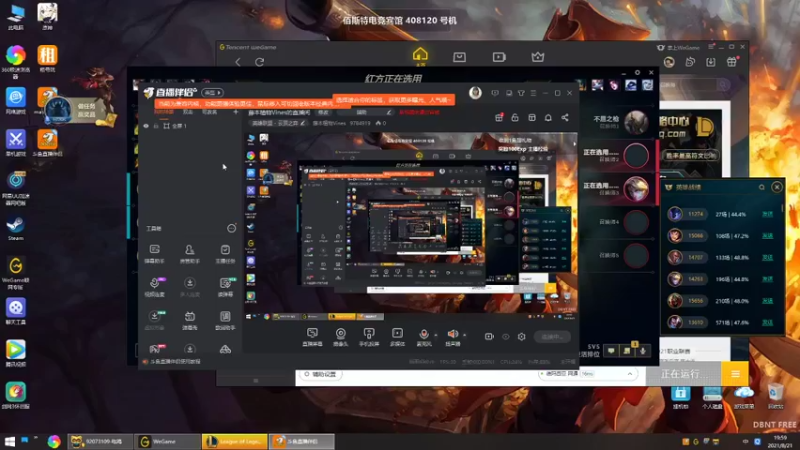This screenshot has height=450, width=800.
Task: Open the round more icon in the toolbox header
Action: pos(231,229)
